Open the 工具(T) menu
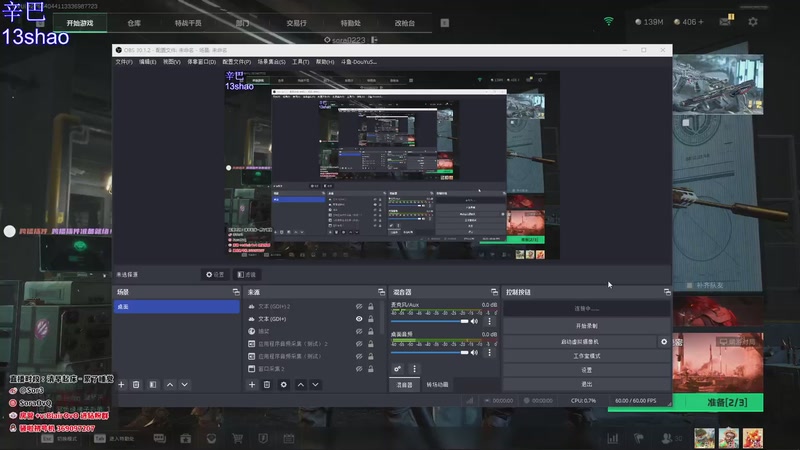800x450 pixels. pos(301,62)
